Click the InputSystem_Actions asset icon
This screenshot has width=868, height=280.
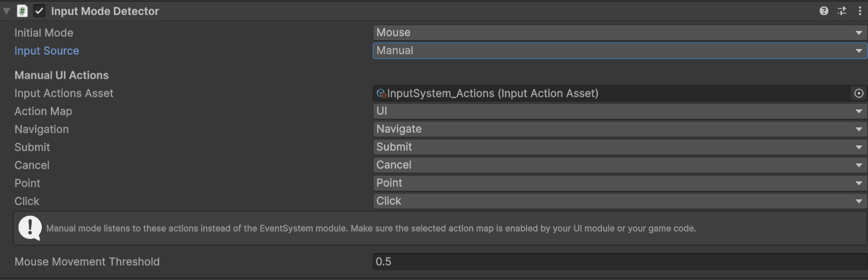pos(381,94)
